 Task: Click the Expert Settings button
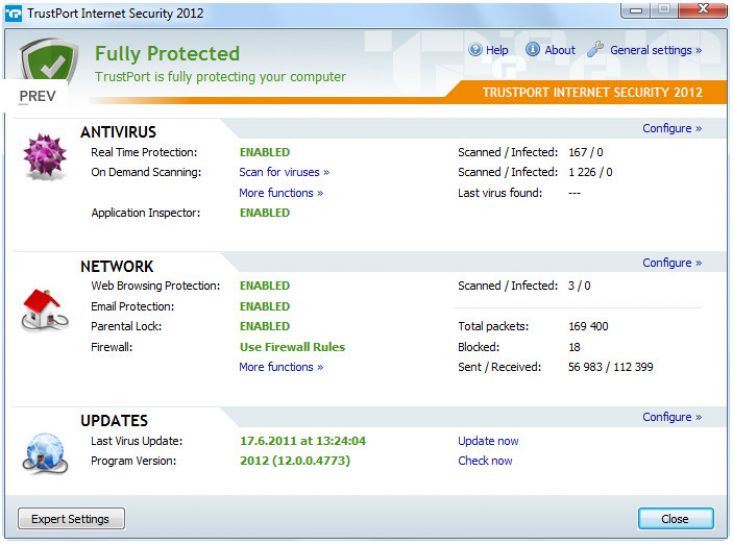point(70,519)
